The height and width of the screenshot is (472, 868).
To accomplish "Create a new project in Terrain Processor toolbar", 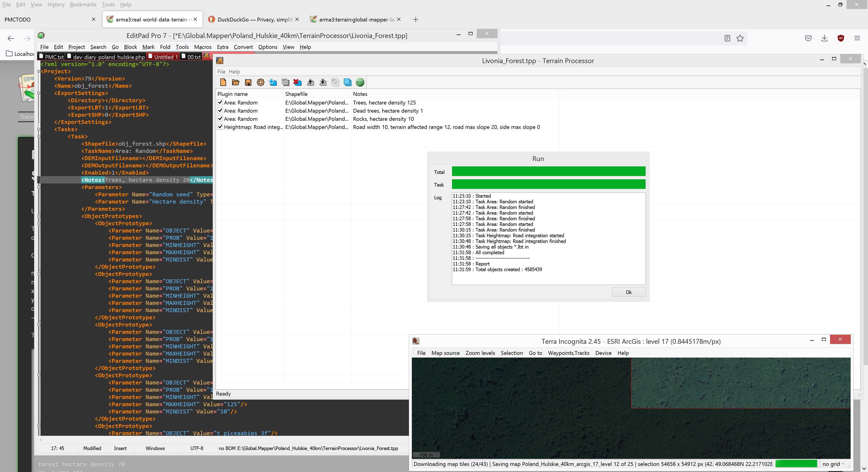I will click(x=223, y=82).
